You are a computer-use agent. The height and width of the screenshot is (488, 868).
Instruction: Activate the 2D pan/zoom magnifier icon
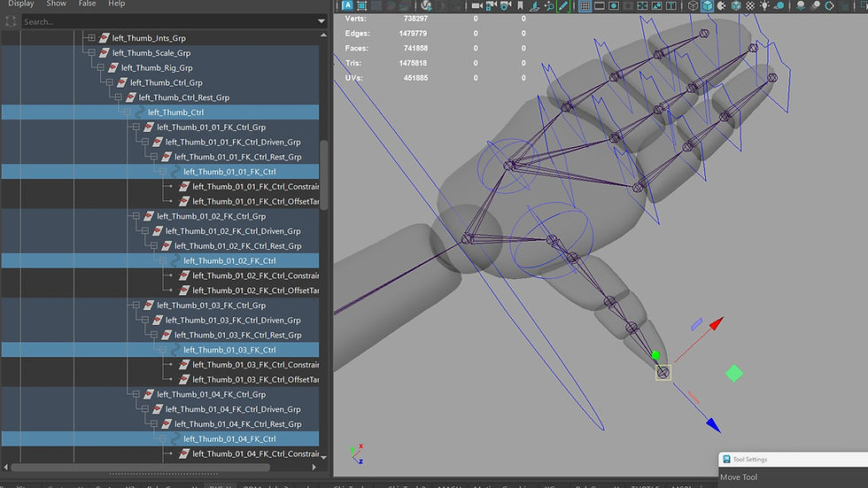click(x=548, y=5)
